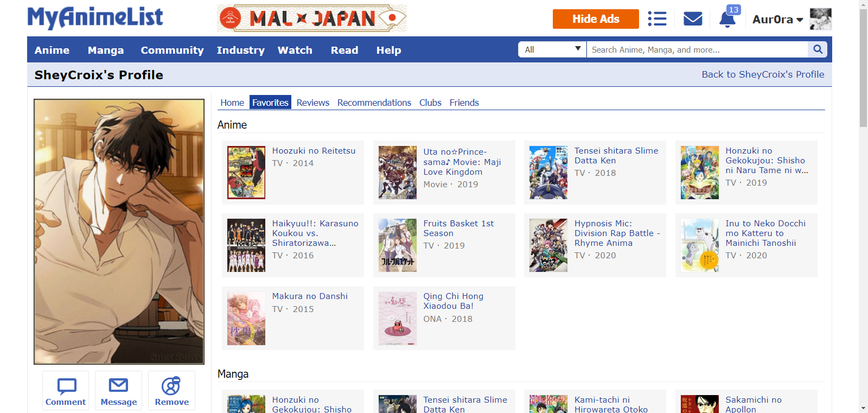Open Uta no Prince-sama Movie link
868x413 pixels.
point(462,162)
